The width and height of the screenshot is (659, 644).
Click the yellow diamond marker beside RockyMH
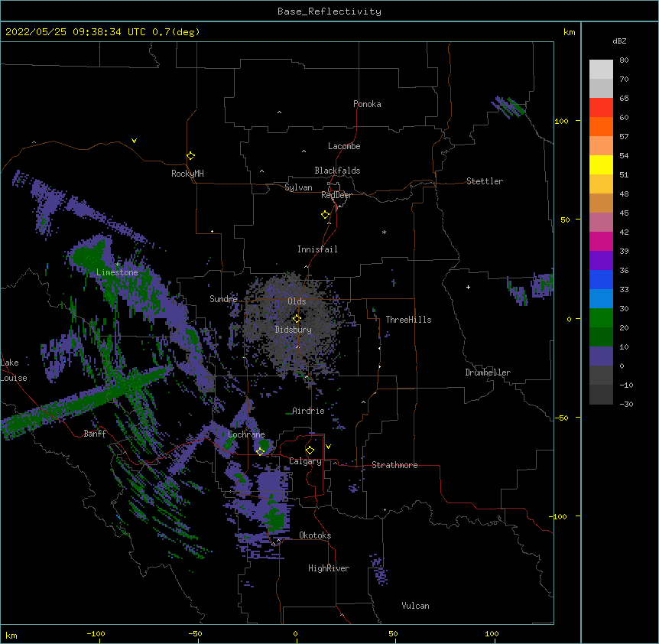pos(190,155)
